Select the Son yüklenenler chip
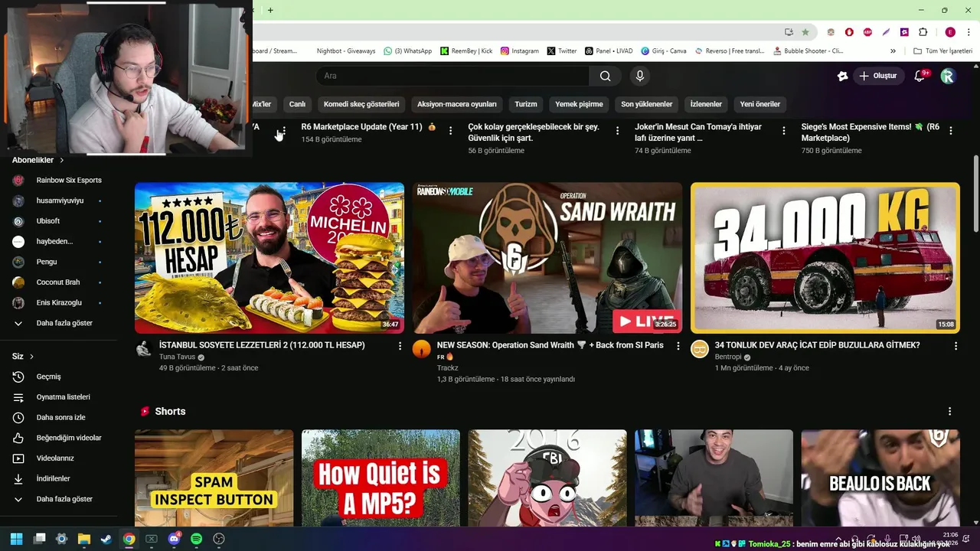 (x=647, y=104)
